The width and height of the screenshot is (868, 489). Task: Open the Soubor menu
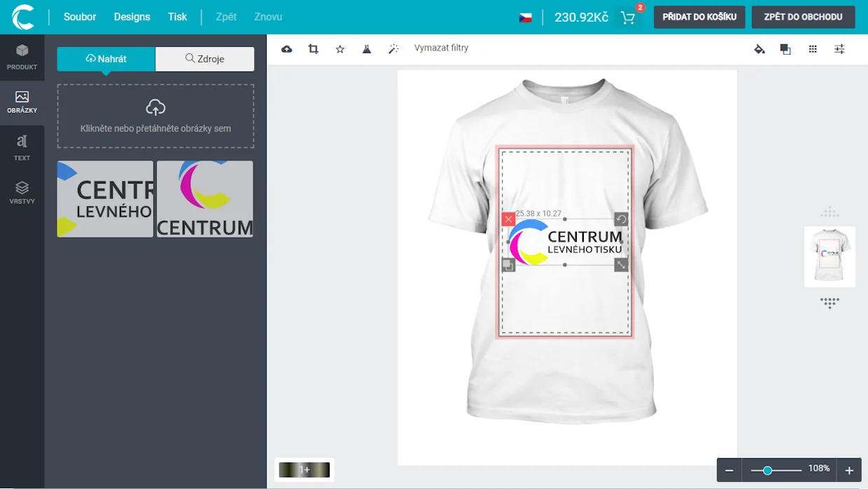pyautogui.click(x=80, y=17)
